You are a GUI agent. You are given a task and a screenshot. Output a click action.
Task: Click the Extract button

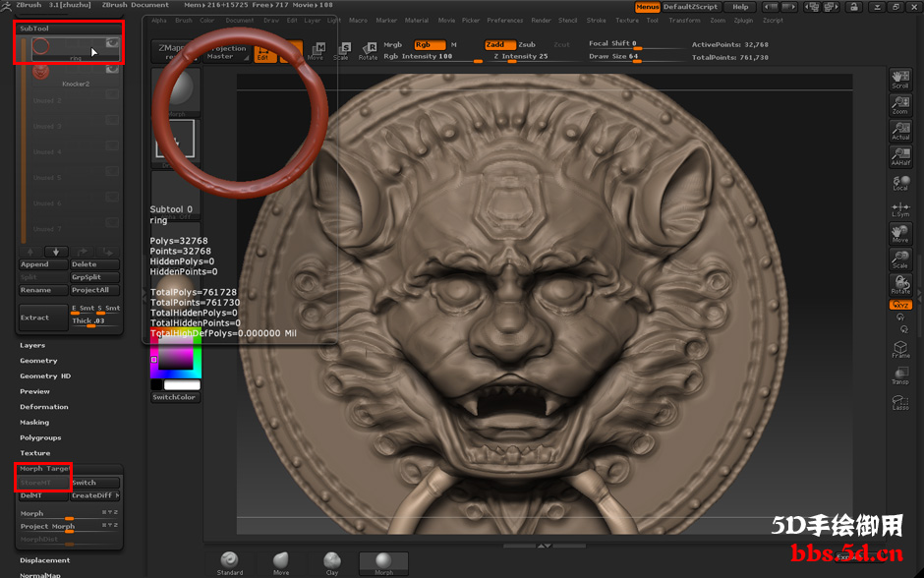click(43, 318)
